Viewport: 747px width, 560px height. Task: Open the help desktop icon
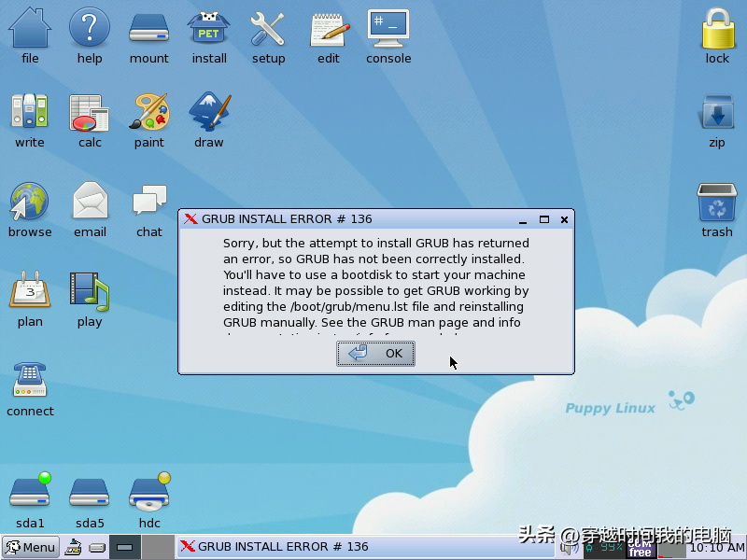point(89,29)
